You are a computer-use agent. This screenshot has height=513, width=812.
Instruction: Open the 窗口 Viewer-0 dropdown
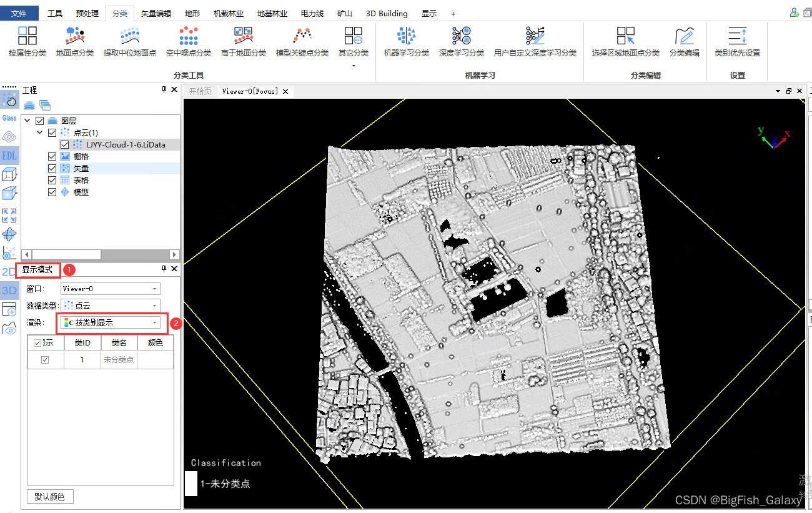tap(111, 289)
